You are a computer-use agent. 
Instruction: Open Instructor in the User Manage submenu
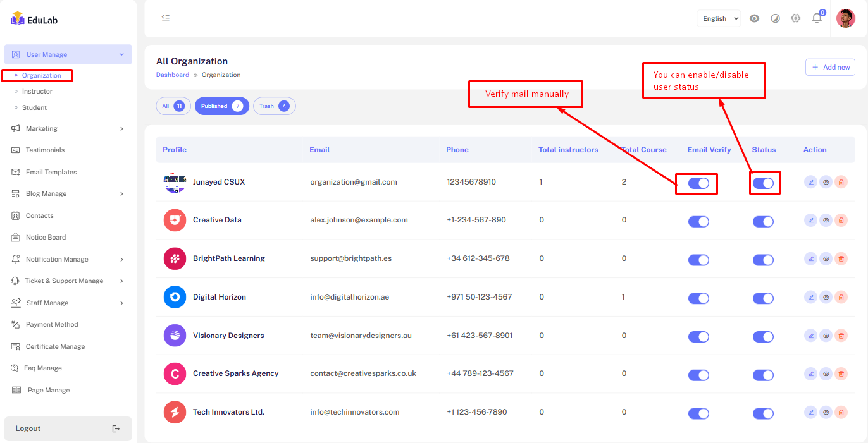pos(37,92)
